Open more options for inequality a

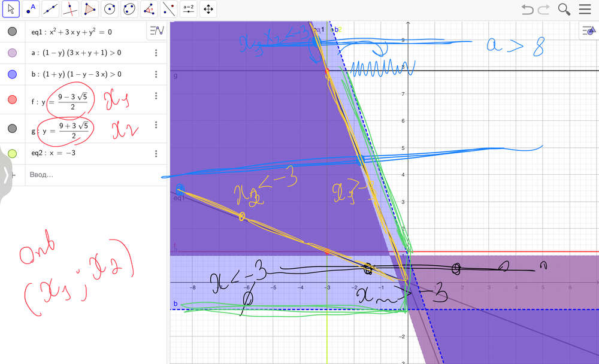(x=156, y=53)
